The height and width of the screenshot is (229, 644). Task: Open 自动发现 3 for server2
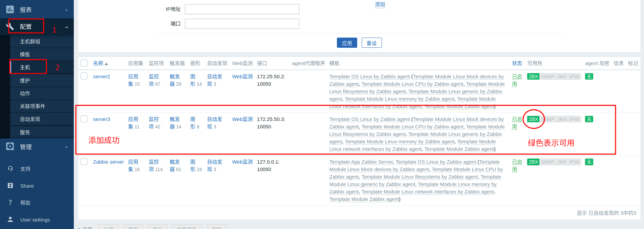215,80
